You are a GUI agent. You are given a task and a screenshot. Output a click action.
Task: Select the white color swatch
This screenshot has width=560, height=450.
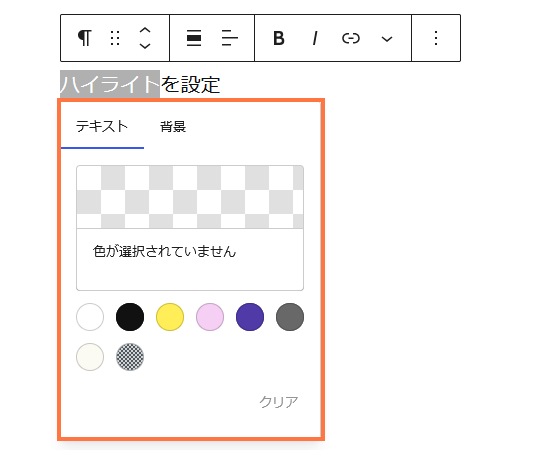point(90,317)
